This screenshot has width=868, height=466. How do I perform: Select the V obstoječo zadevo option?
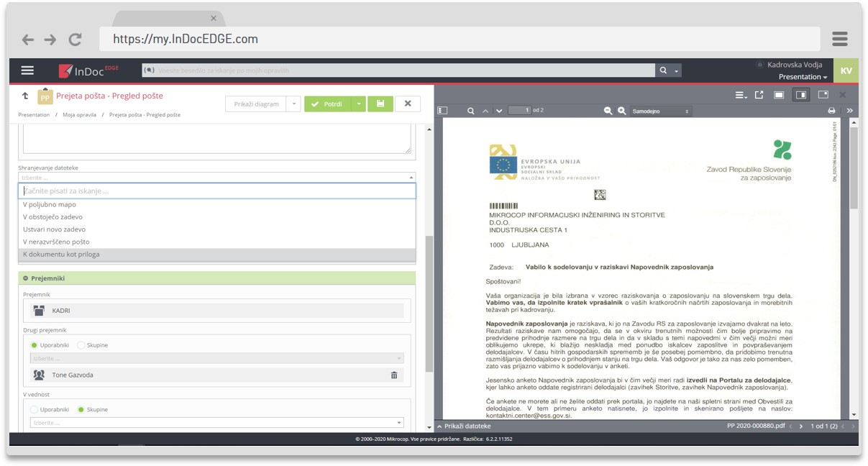pyautogui.click(x=217, y=216)
